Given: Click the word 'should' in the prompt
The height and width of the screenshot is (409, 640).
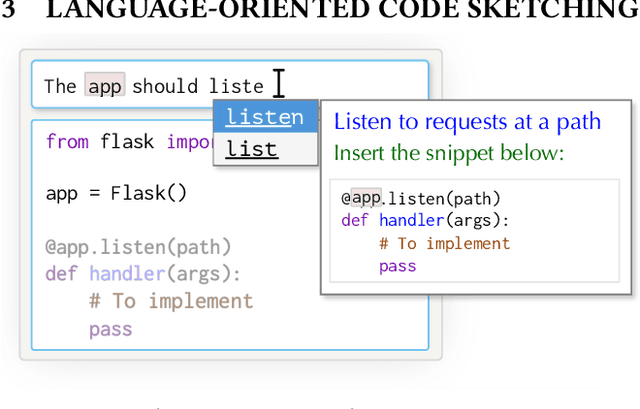Looking at the screenshot, I should (x=165, y=86).
